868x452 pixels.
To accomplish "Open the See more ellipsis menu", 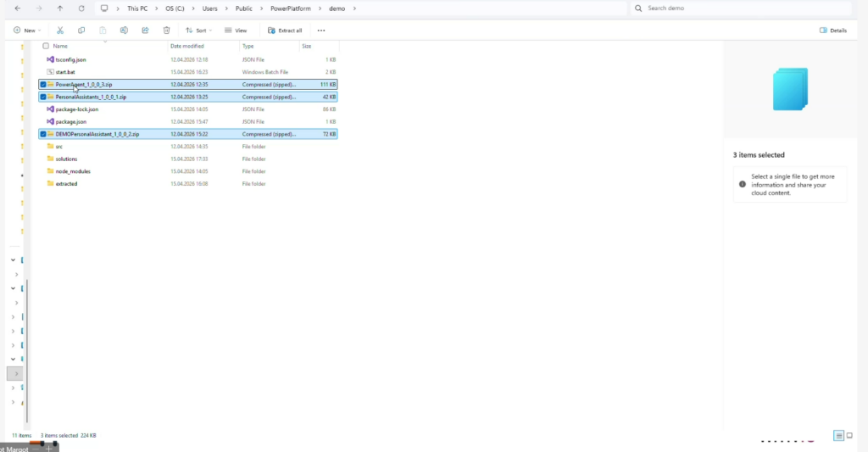I will coord(321,31).
